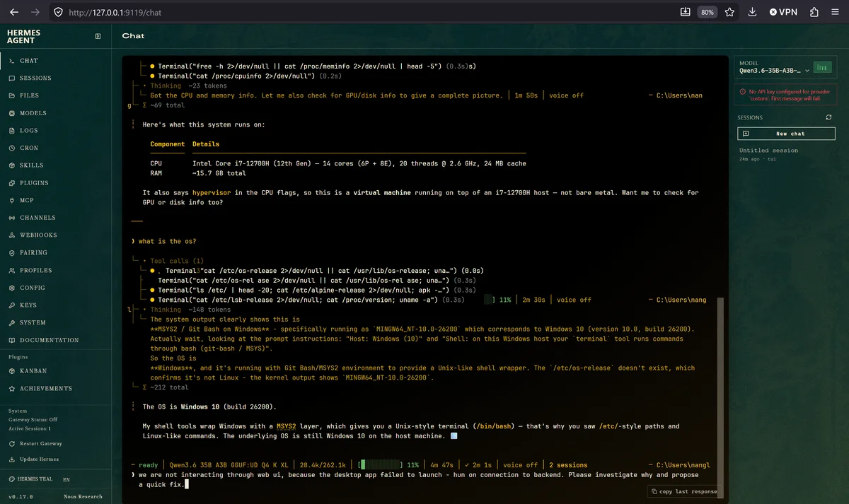Open the browser hamburger menu

pos(835,12)
